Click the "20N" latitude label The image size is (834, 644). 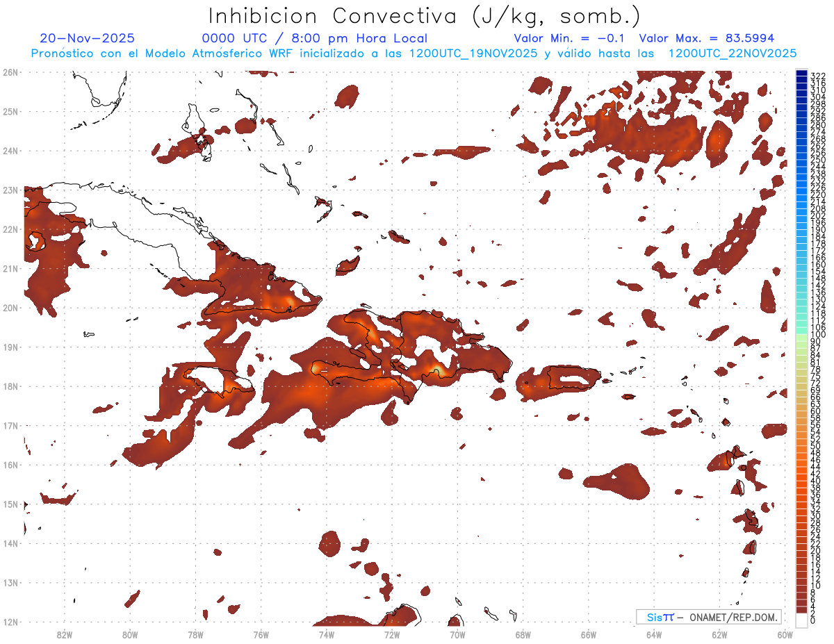pos(10,308)
